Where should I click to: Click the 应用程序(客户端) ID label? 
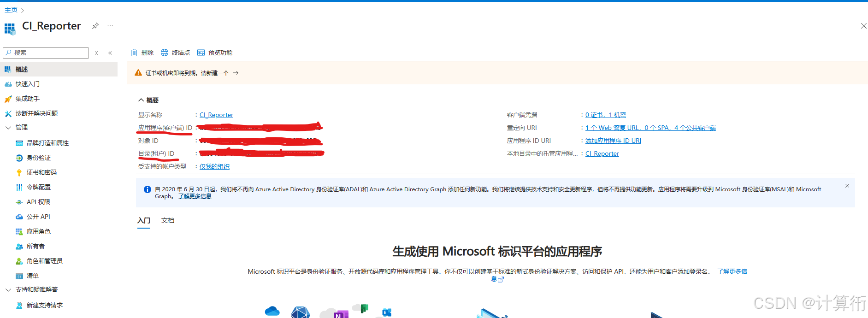(x=165, y=128)
